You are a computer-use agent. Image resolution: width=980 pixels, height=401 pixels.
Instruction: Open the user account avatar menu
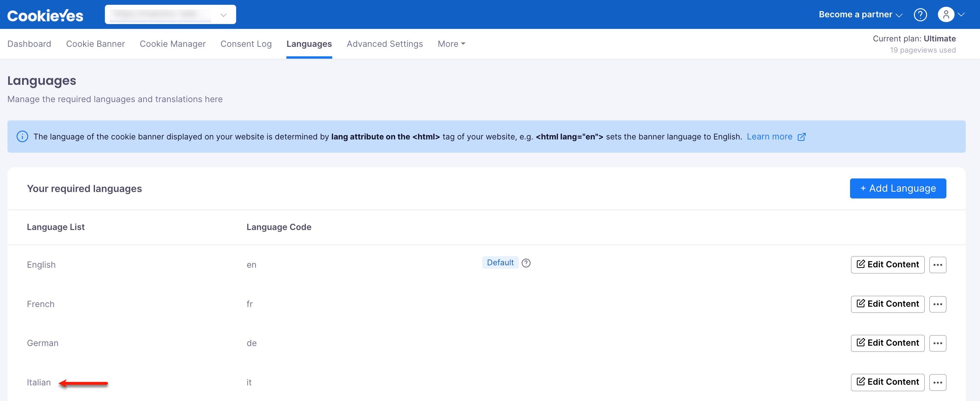point(946,15)
